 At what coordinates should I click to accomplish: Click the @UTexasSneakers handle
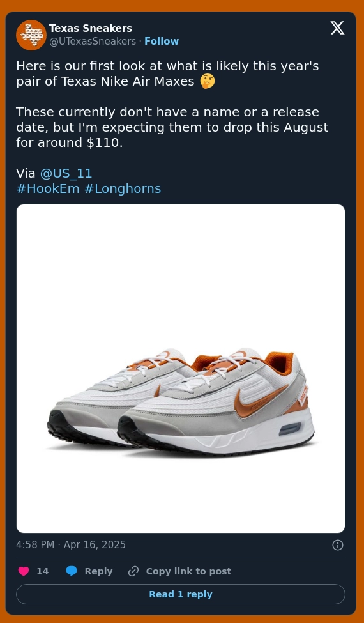click(x=93, y=42)
